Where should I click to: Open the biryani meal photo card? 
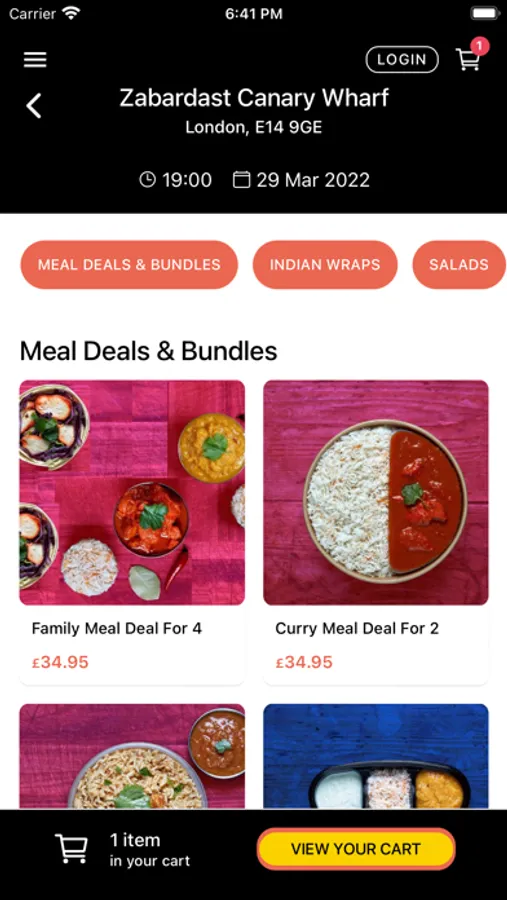tap(132, 757)
